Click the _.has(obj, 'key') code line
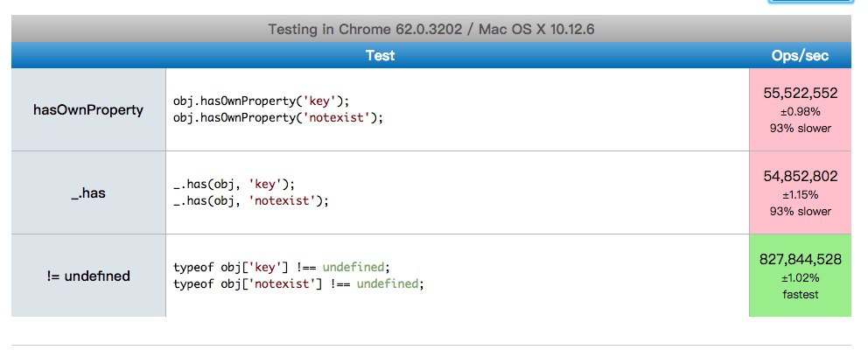This screenshot has width=868, height=364. 234,184
